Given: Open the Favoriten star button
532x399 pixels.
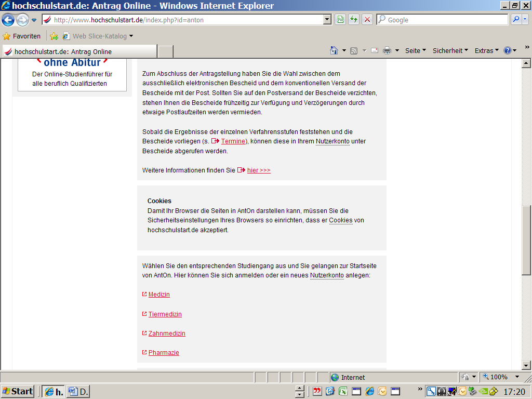Looking at the screenshot, I should (x=22, y=36).
